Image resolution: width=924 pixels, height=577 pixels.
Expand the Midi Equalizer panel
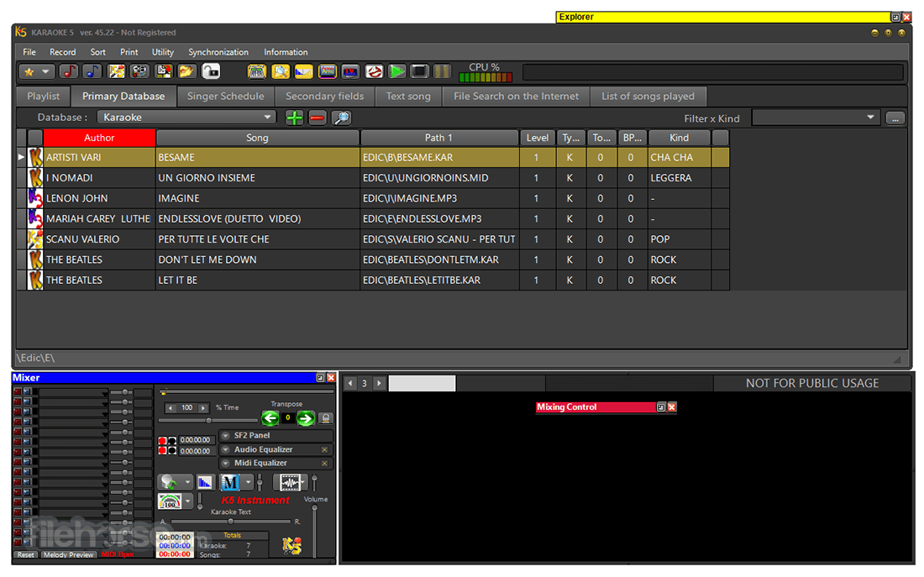pos(226,464)
